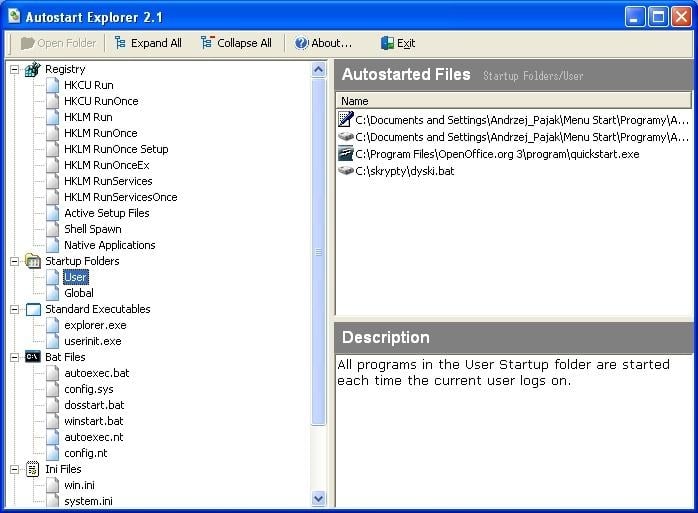Select HKLM RunServicesOnce item
698x513 pixels.
click(x=121, y=197)
